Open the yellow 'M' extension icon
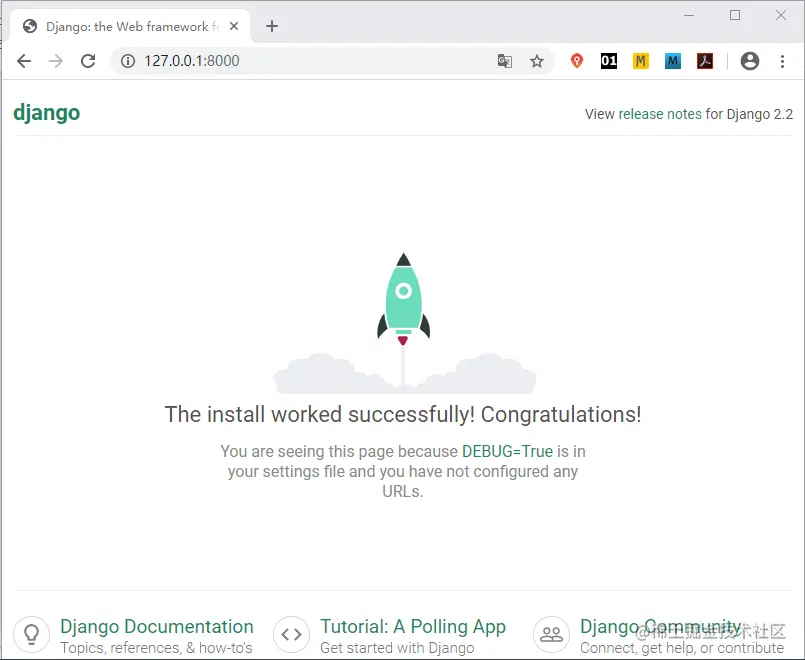 coord(641,61)
